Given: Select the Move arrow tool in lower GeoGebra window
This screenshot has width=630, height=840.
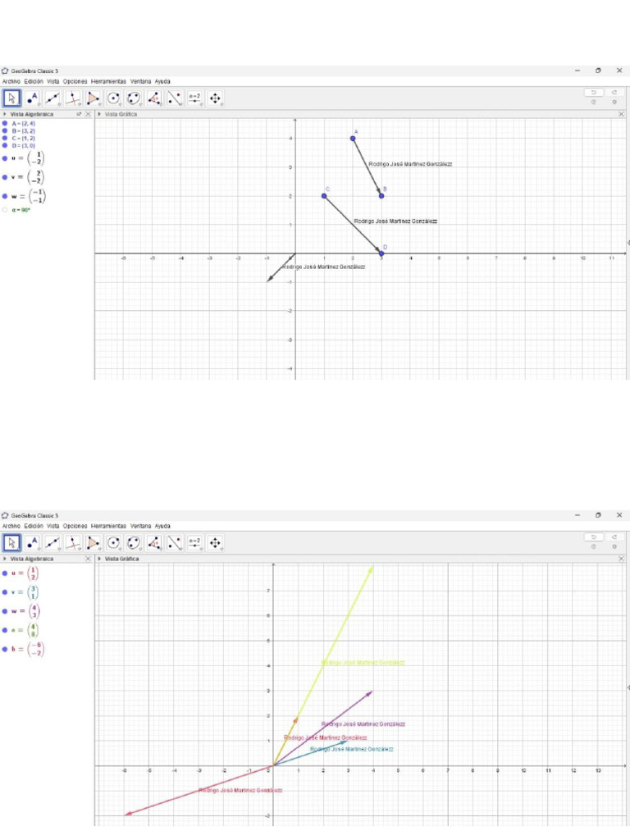Looking at the screenshot, I should click(x=11, y=543).
